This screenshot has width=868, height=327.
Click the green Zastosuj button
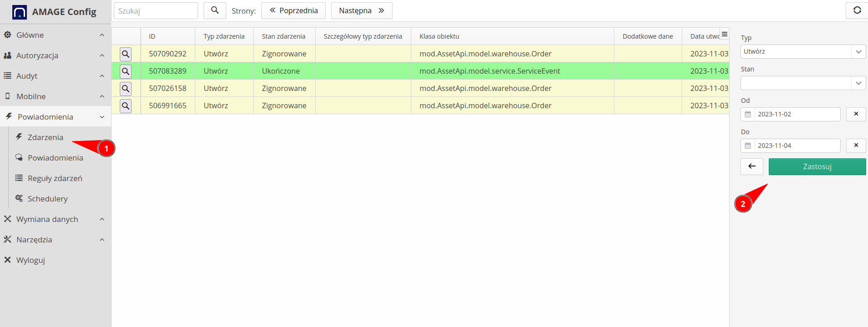817,166
